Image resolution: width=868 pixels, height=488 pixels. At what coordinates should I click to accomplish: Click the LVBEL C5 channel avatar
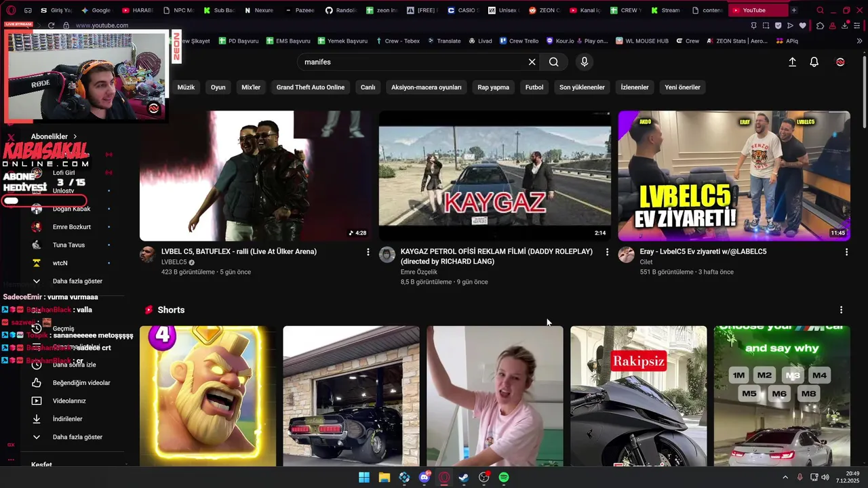click(147, 254)
